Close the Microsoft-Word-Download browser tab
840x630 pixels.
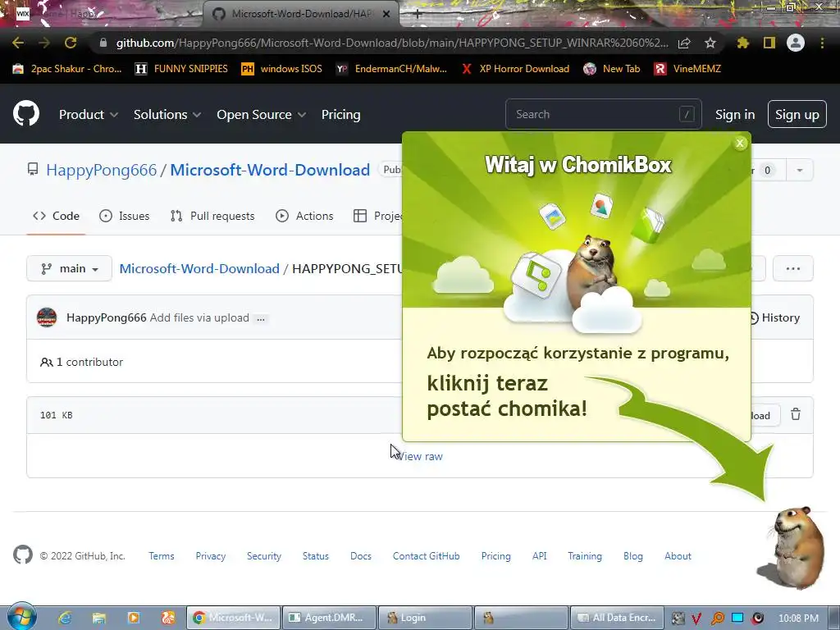point(386,14)
